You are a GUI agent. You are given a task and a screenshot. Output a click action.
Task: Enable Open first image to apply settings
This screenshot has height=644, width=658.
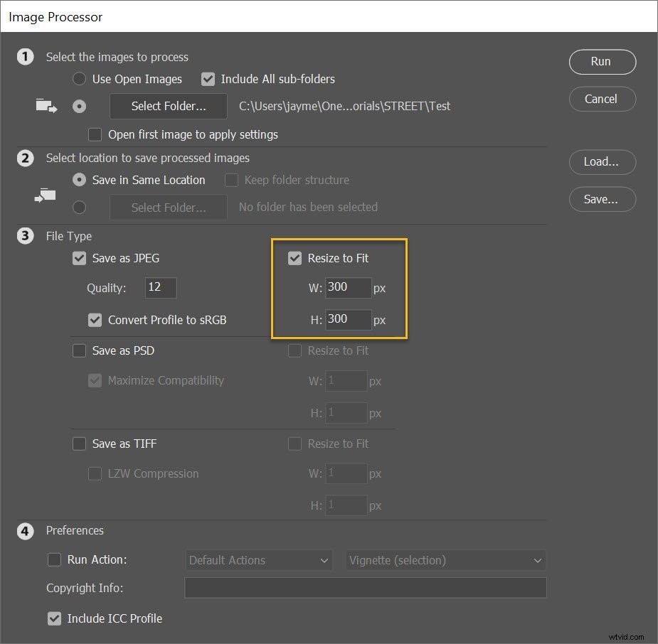pos(95,134)
